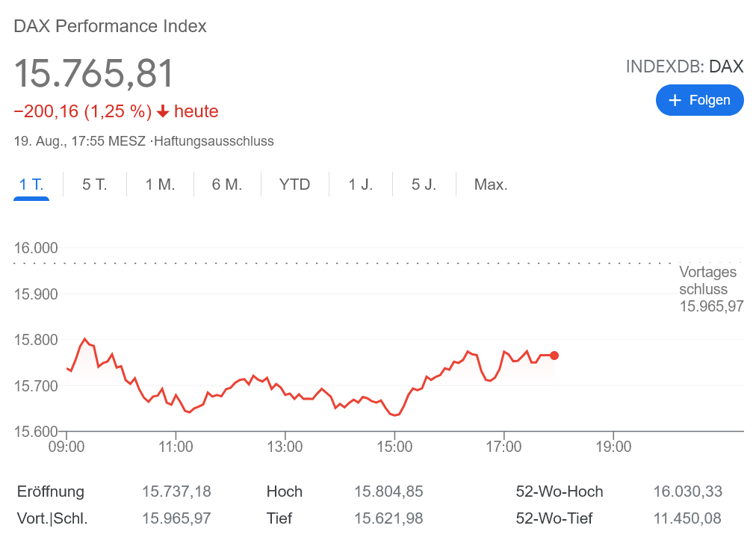Click the red endpoint dot on chart
Image resolution: width=756 pixels, height=552 pixels.
(x=554, y=356)
